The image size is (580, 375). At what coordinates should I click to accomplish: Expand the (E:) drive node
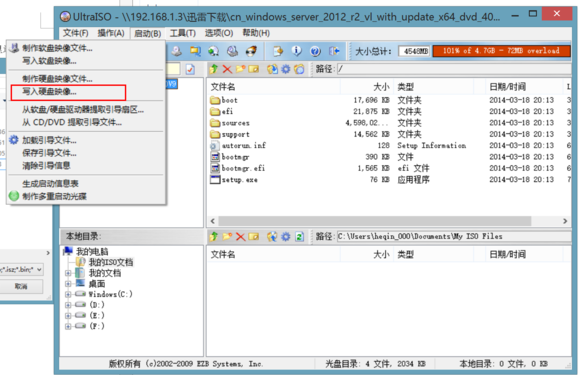[x=68, y=316]
